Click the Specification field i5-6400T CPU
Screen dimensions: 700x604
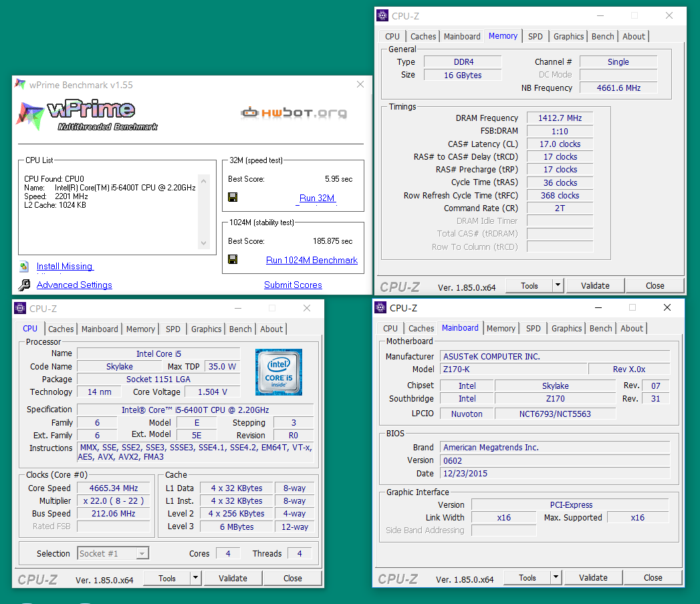point(195,410)
